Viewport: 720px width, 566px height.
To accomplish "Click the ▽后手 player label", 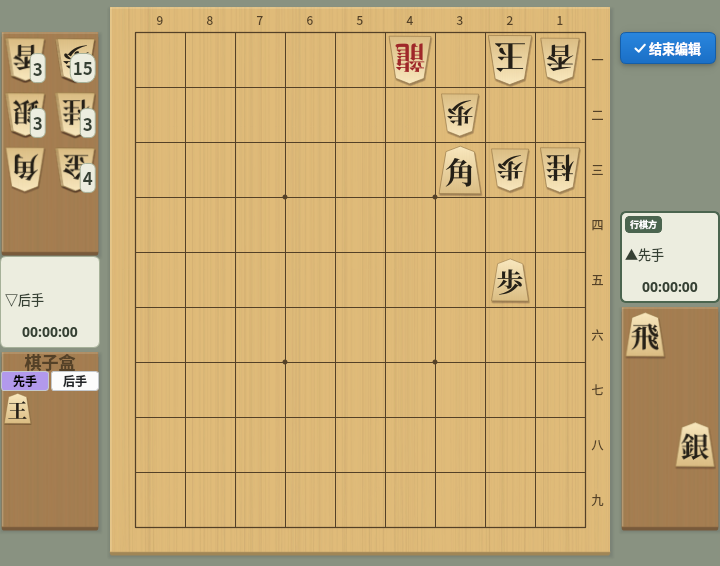I will (25, 301).
